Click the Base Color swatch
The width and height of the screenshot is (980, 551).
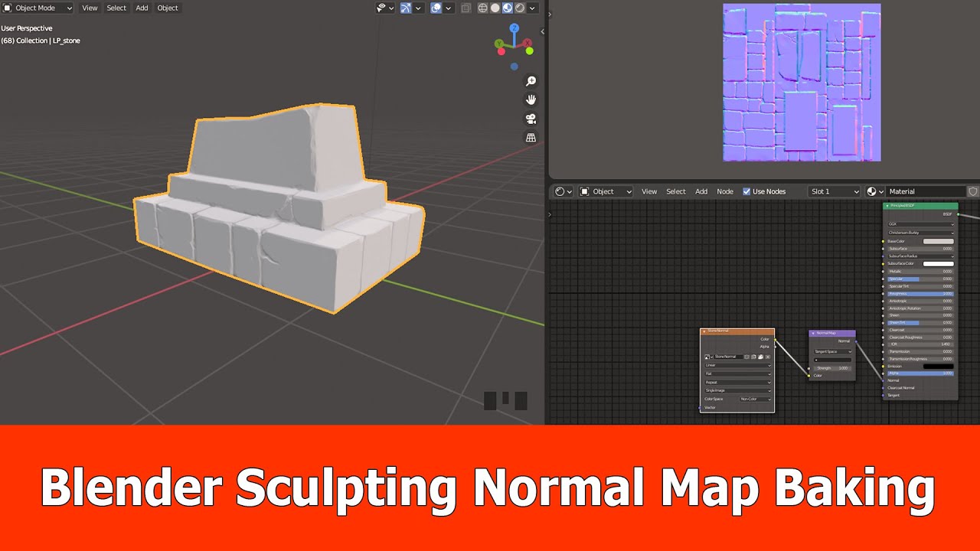[x=939, y=241]
